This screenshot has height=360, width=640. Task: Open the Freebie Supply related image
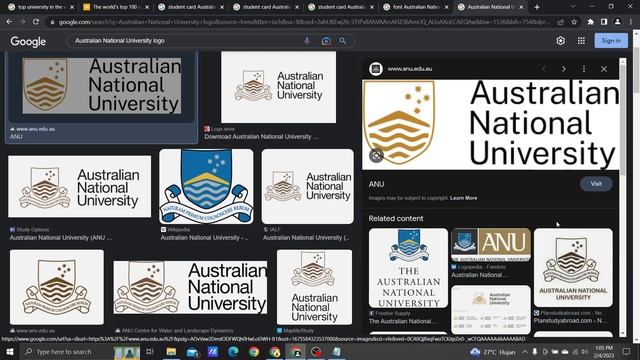(408, 268)
